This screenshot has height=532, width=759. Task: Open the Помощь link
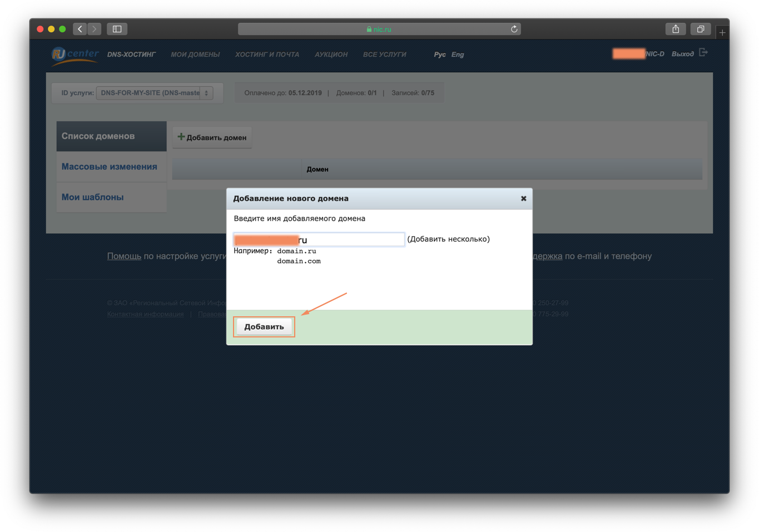tap(124, 256)
